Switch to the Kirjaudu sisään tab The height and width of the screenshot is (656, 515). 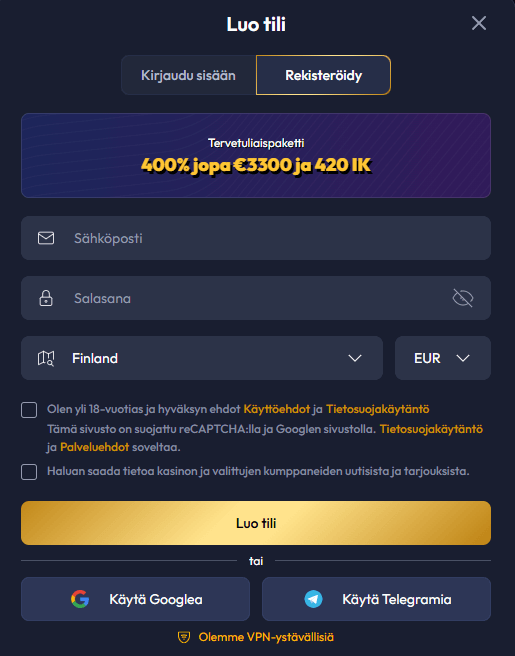tap(188, 75)
